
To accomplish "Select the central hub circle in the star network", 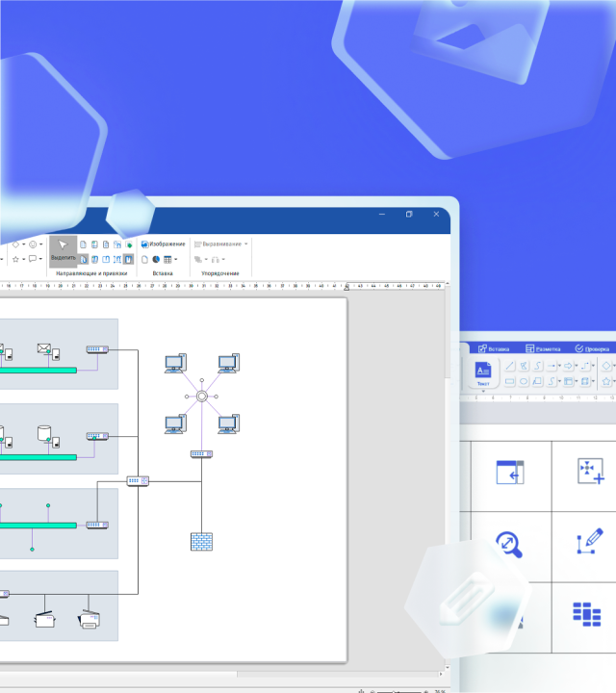I will [x=202, y=397].
